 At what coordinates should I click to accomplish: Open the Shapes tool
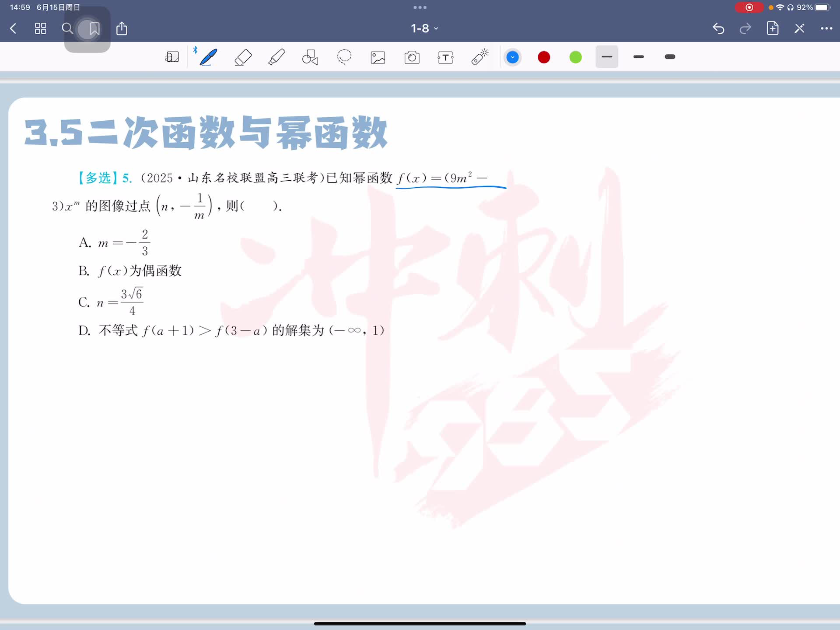pyautogui.click(x=310, y=57)
